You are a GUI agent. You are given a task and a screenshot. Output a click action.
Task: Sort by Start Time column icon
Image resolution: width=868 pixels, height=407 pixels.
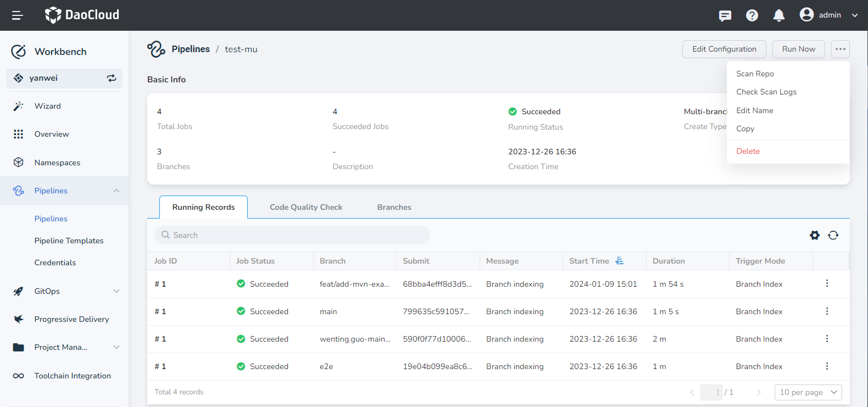tap(619, 261)
